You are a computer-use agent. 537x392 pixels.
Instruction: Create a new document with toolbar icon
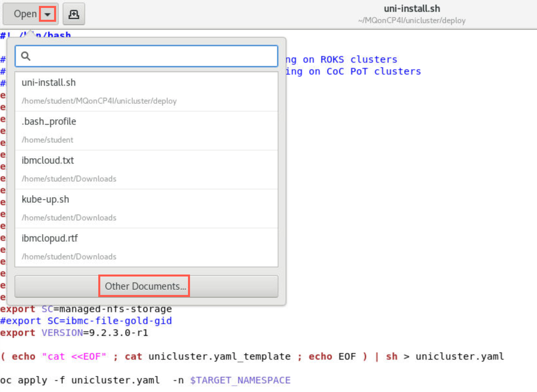coord(74,14)
